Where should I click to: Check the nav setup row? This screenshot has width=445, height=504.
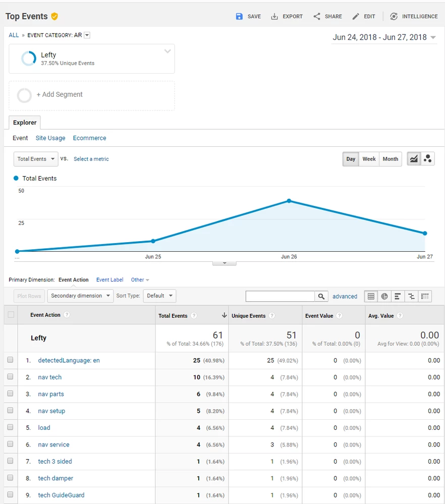(10, 410)
